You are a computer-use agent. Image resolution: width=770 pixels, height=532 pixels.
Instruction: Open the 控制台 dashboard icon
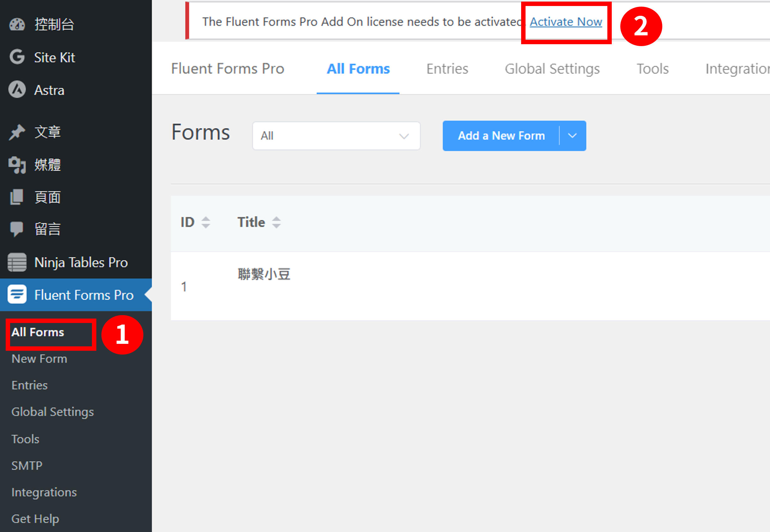pyautogui.click(x=17, y=24)
